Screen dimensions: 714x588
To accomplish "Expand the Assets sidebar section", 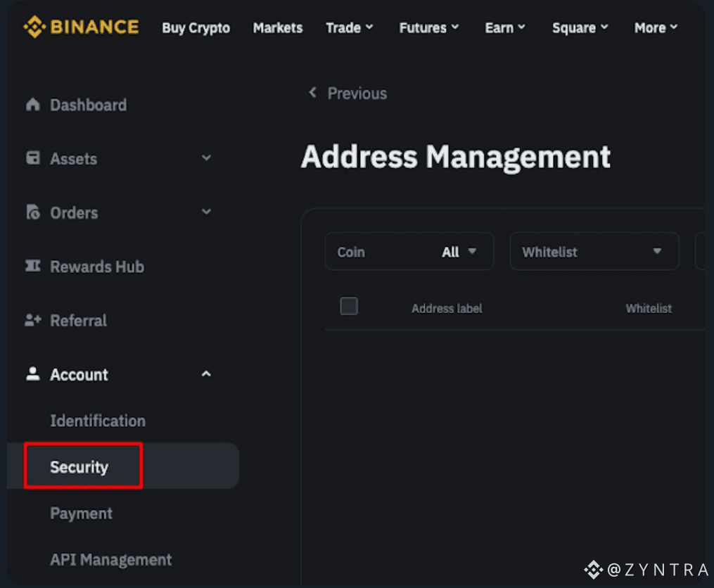I will tap(206, 158).
